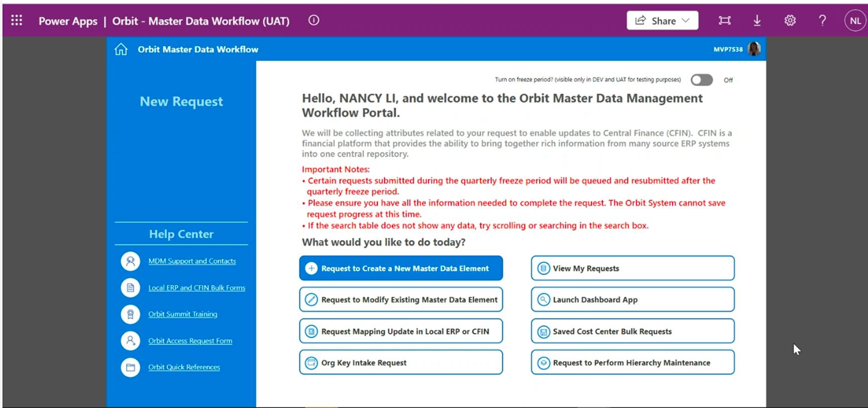
Task: Open the settings gear
Action: [x=790, y=20]
